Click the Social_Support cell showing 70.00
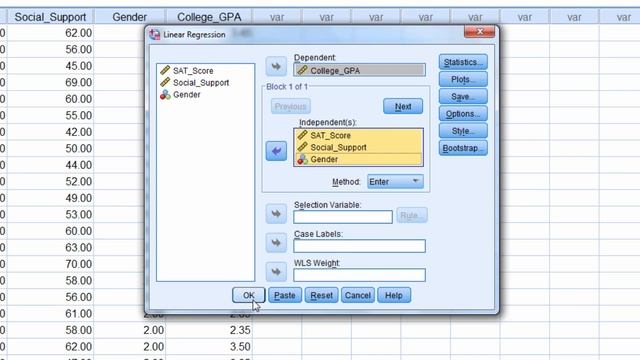 coord(50,264)
